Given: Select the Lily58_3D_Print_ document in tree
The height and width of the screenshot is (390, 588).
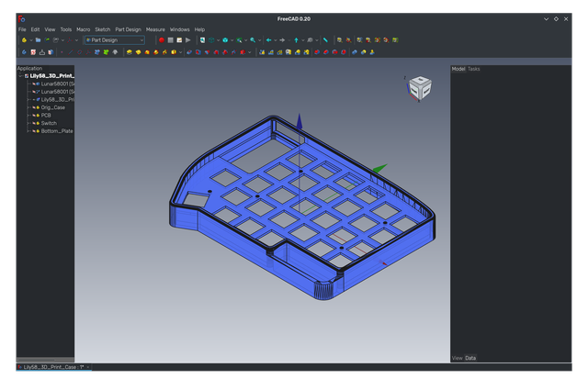Looking at the screenshot, I should click(51, 76).
